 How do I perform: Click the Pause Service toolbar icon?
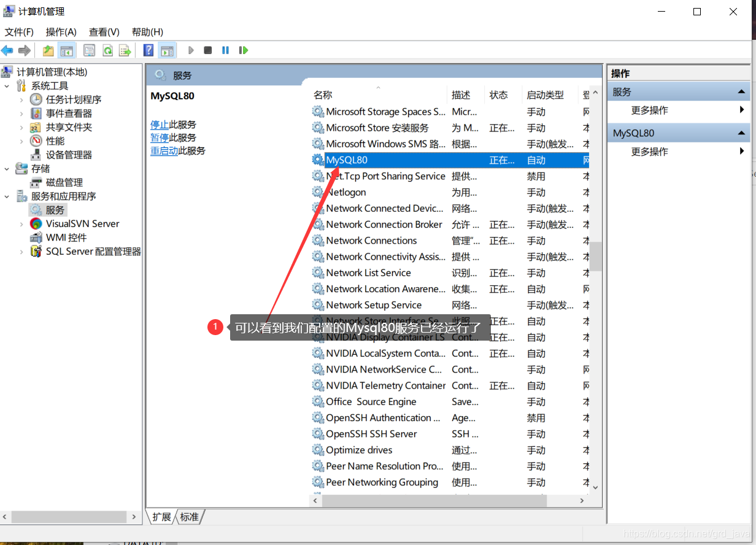click(x=226, y=50)
